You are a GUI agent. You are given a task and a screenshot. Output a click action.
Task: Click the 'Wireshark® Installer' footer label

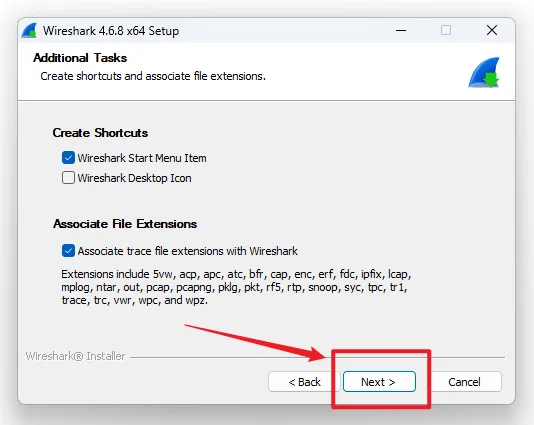click(x=75, y=356)
